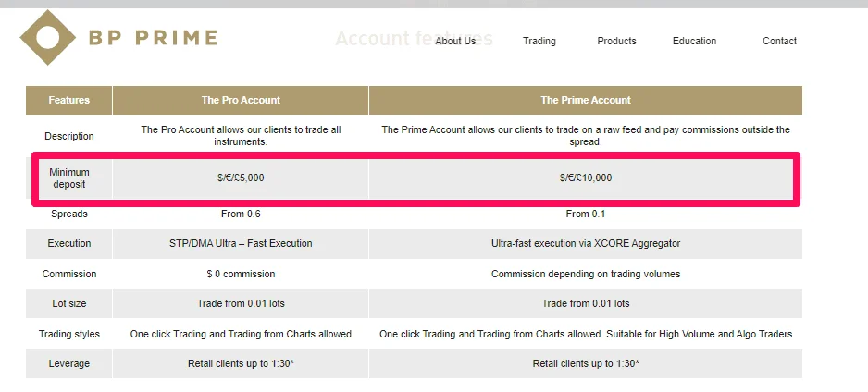This screenshot has height=392, width=868.
Task: Click Pro Account Trade from 0.01 lots
Action: click(x=241, y=303)
